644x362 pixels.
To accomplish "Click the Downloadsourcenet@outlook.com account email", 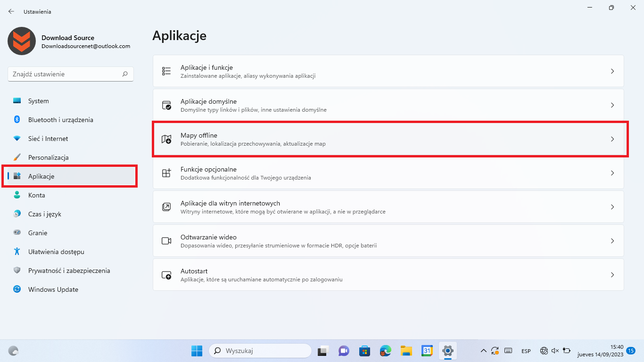I will 86,46.
